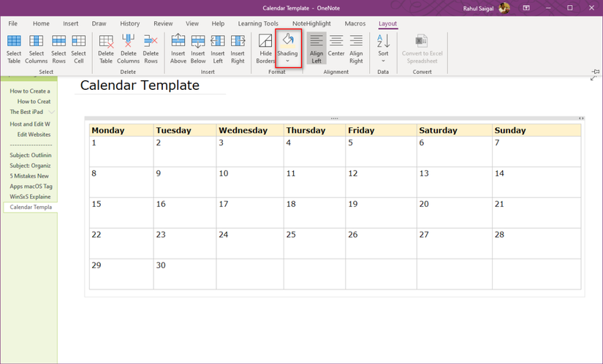Select the Layout tab
This screenshot has height=364, width=603.
tap(387, 23)
